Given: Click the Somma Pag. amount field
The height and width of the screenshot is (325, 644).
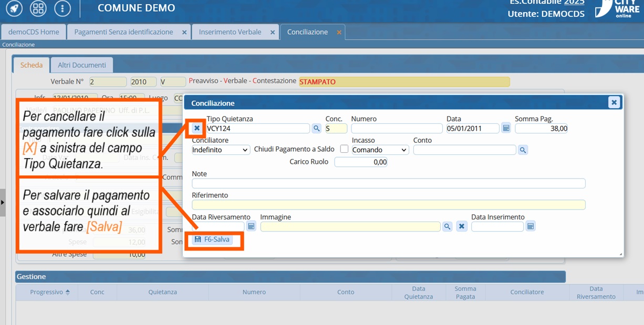Looking at the screenshot, I should click(541, 129).
